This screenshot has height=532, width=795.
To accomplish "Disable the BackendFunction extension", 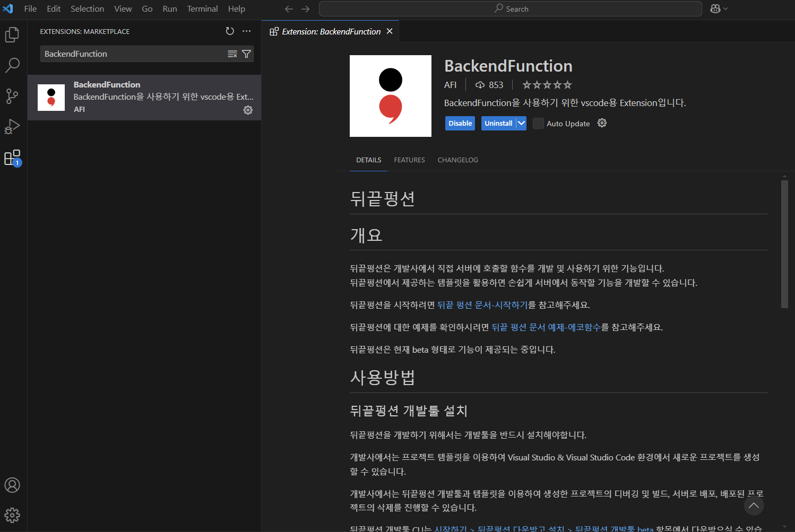I will pos(460,123).
